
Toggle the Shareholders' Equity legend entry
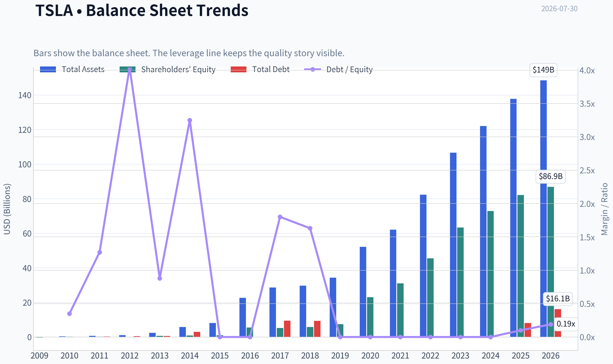(167, 69)
